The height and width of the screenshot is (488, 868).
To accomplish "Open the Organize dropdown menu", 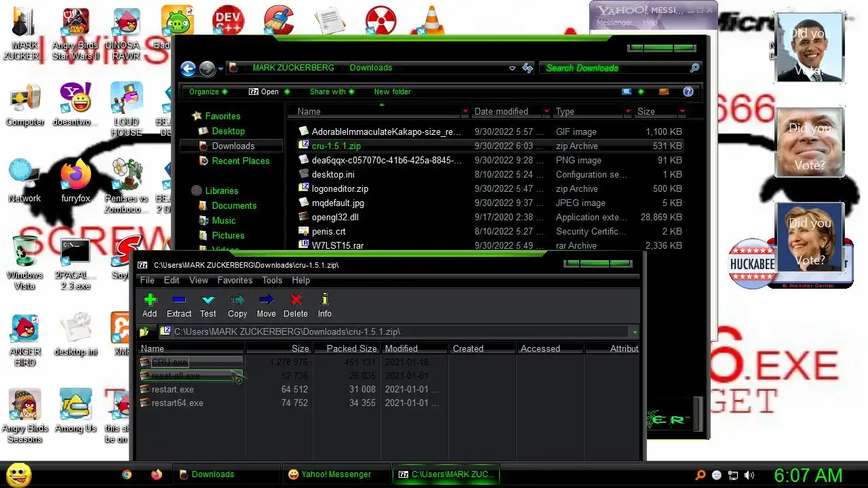I will (x=208, y=91).
